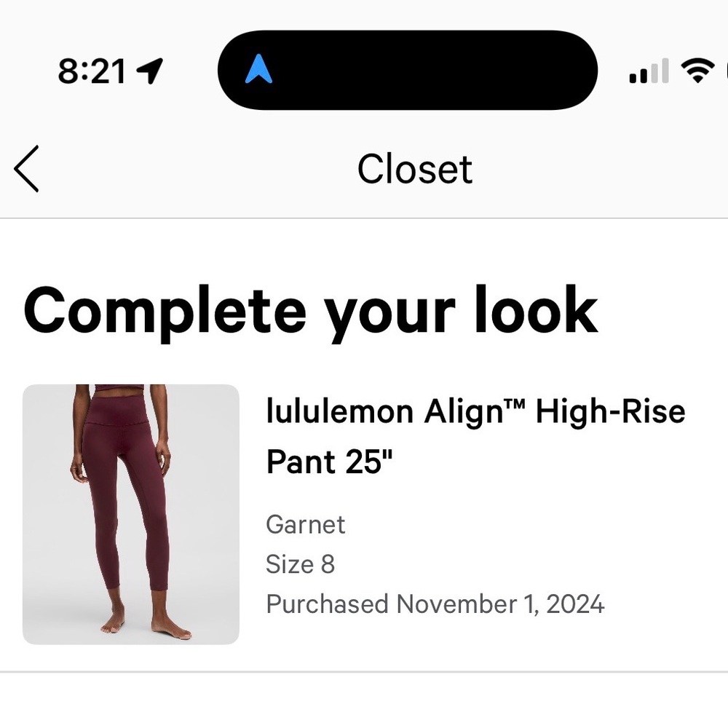
Task: Tap the Wi-Fi status icon
Action: 697,71
